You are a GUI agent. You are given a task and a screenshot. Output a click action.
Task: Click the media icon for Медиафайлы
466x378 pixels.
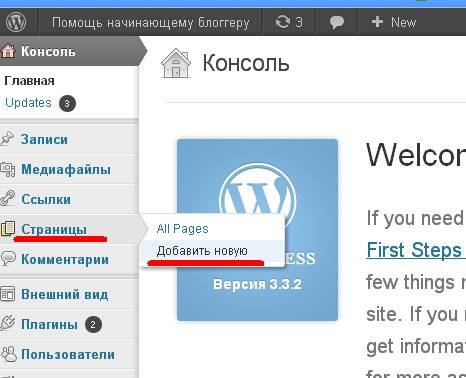(7, 169)
